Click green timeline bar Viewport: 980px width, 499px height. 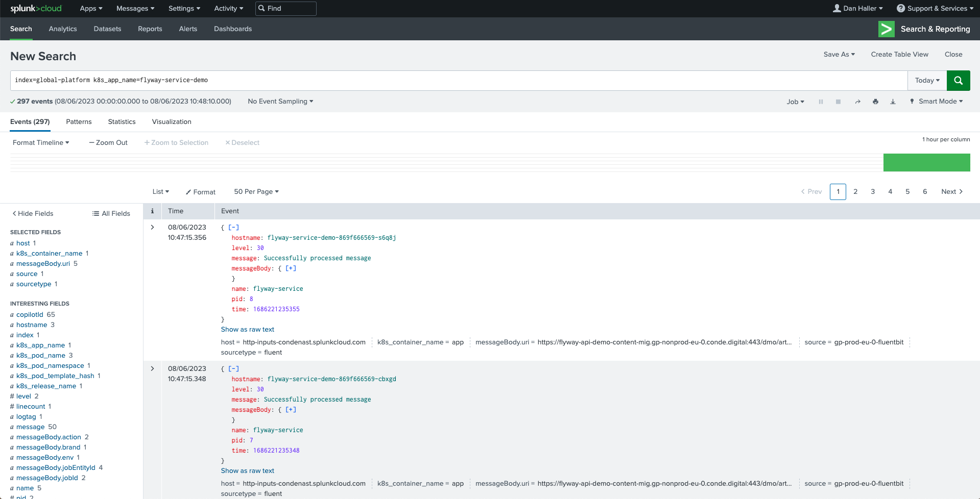pos(926,163)
